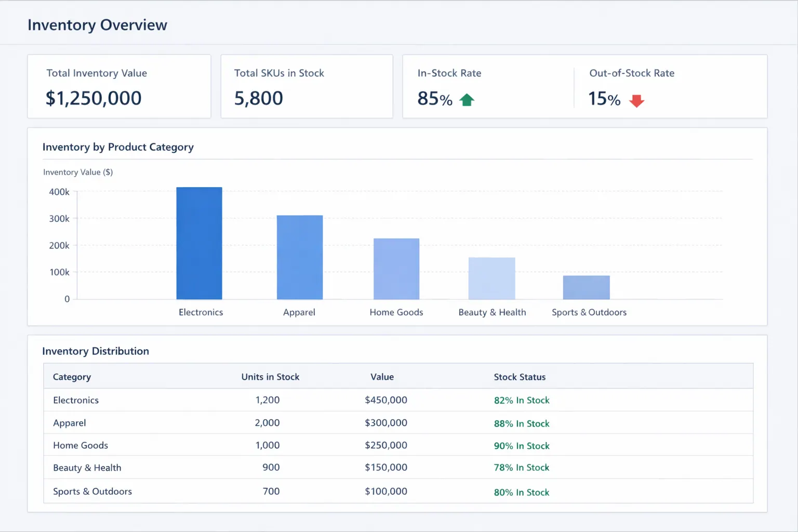Viewport: 798px width, 532px height.
Task: Click the Home Goods bar in the chart
Action: pyautogui.click(x=396, y=268)
